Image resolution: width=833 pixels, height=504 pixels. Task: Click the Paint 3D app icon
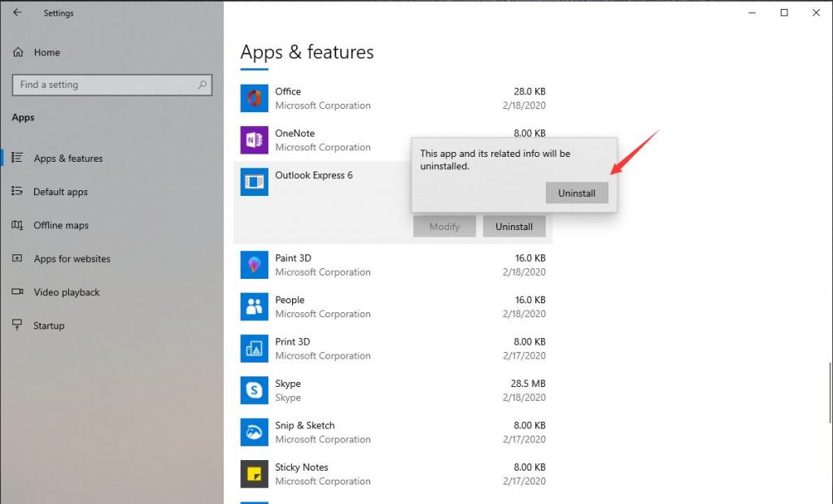[254, 265]
